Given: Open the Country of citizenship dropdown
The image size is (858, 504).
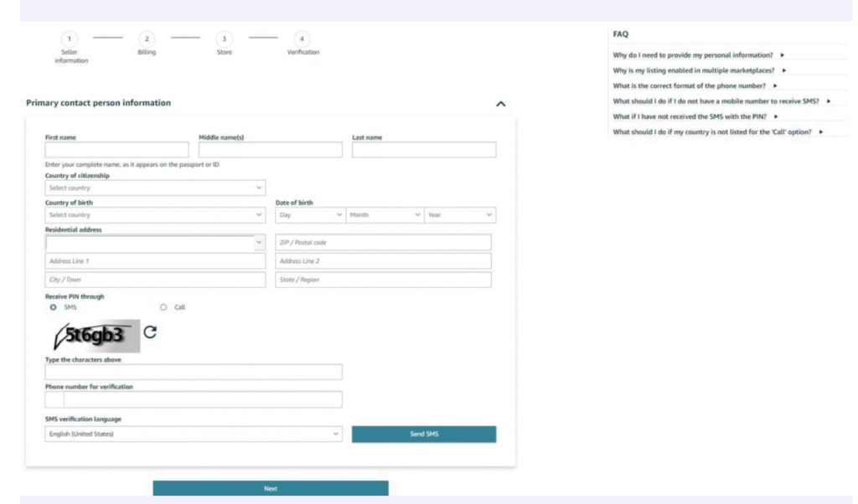Looking at the screenshot, I should tap(155, 188).
